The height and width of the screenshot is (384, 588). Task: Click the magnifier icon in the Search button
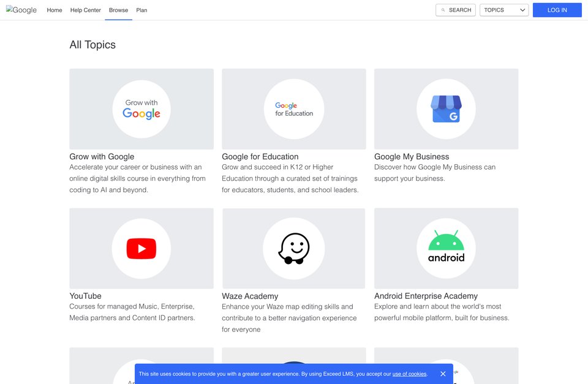point(443,10)
